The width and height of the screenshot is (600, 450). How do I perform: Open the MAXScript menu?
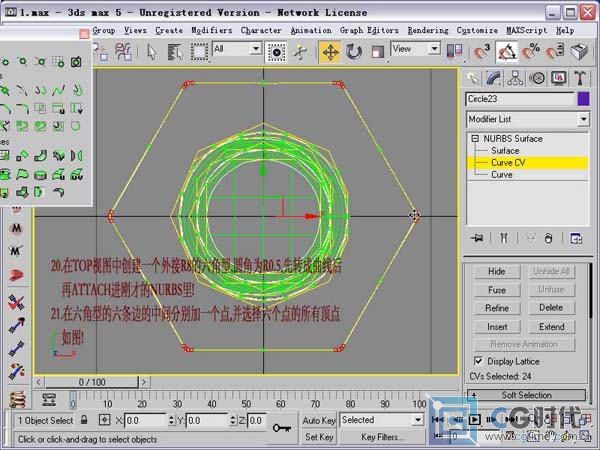click(x=527, y=30)
